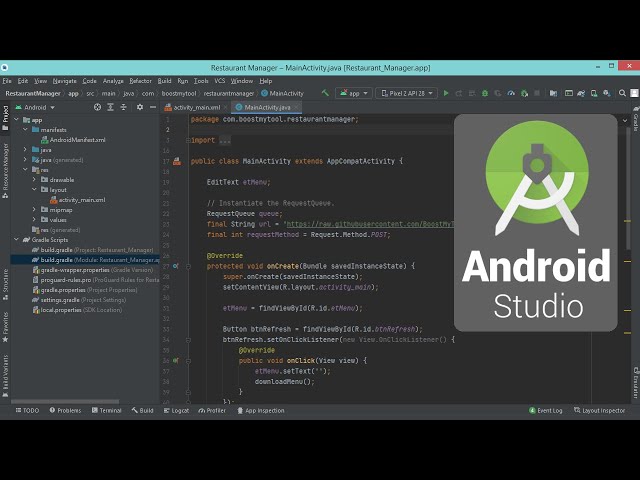640x480 pixels.
Task: Click the Search Everywhere magnifier icon
Action: coord(622,93)
